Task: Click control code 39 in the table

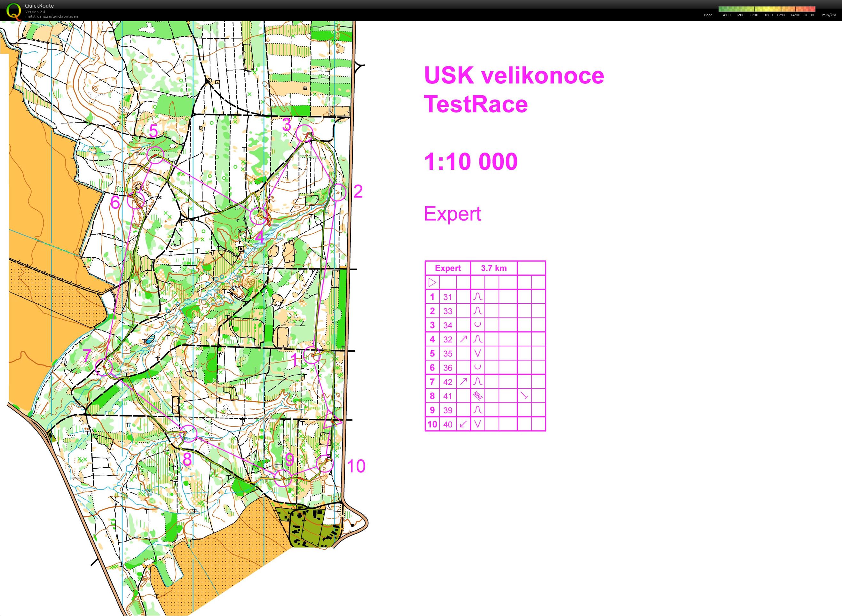Action: (x=448, y=410)
